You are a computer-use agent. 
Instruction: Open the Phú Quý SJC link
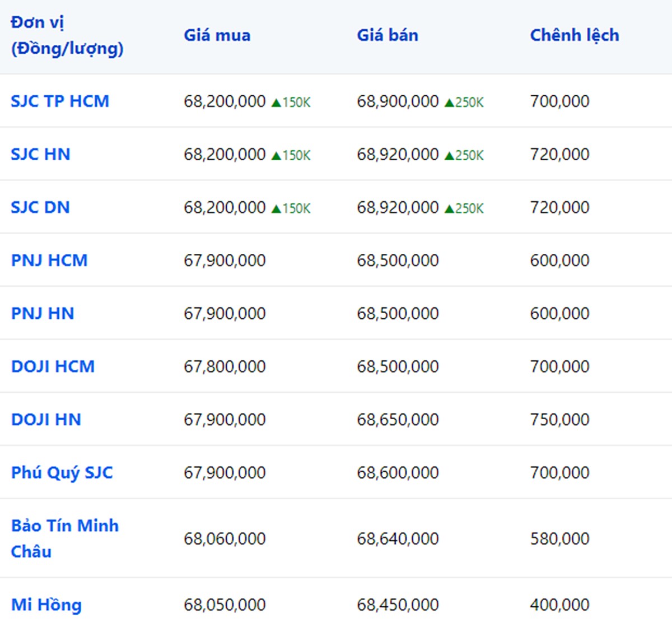[x=62, y=473]
